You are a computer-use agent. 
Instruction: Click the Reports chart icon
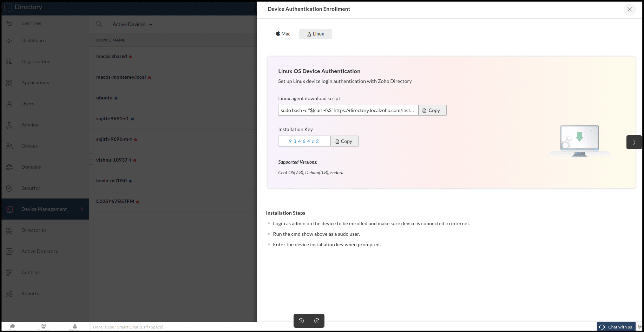pyautogui.click(x=9, y=294)
